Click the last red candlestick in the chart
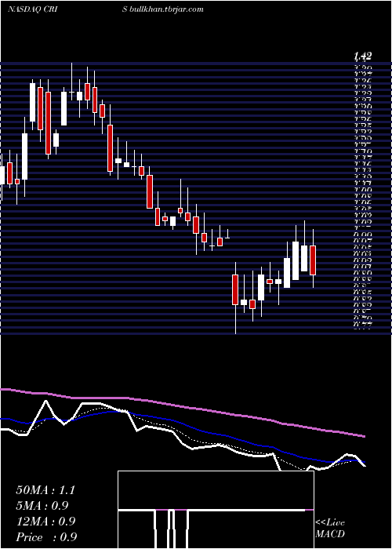 click(x=313, y=260)
